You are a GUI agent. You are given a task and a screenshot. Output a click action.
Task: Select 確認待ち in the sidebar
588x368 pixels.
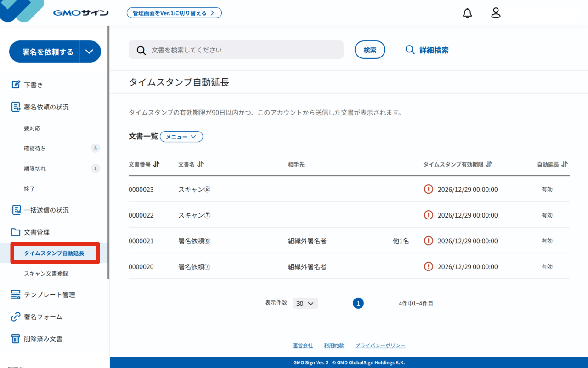(35, 148)
